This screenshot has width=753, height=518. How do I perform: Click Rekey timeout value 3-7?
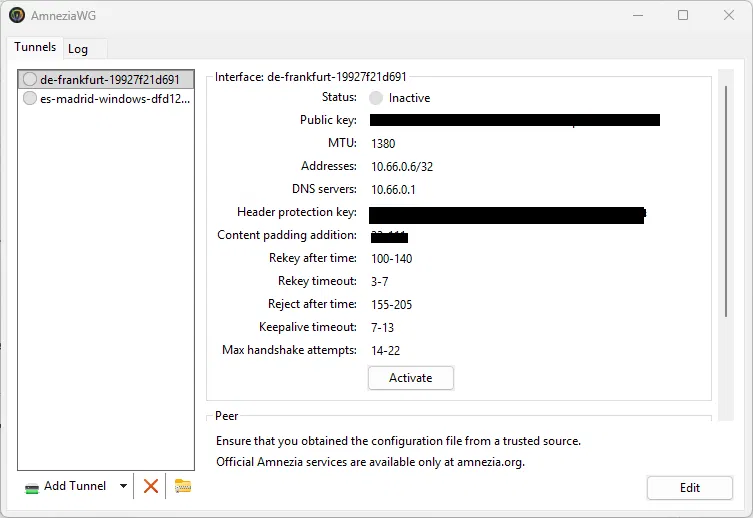pos(379,282)
